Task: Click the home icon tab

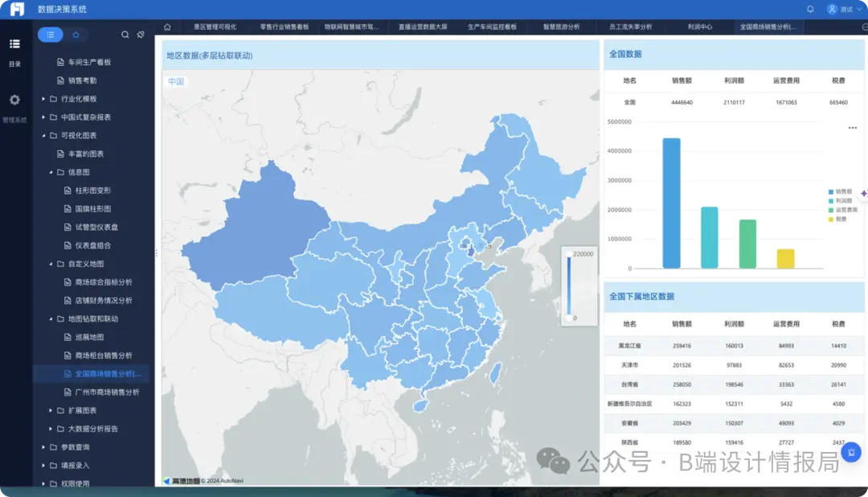Action: (167, 27)
